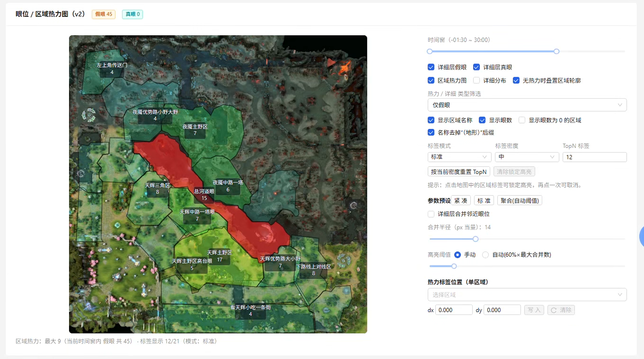
Task: Select the 总河道眼 region label
Action: [204, 195]
